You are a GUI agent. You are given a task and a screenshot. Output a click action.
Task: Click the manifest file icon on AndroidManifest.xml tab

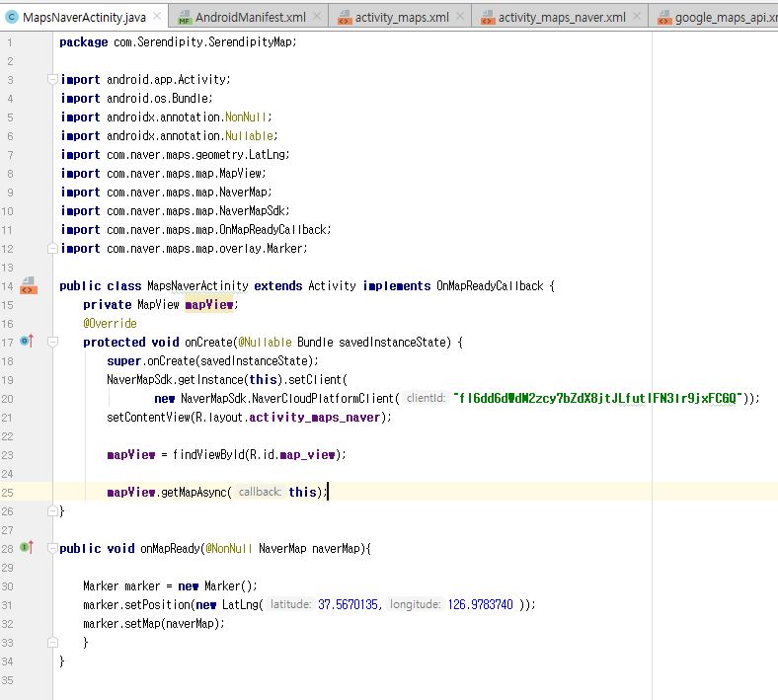[x=185, y=18]
